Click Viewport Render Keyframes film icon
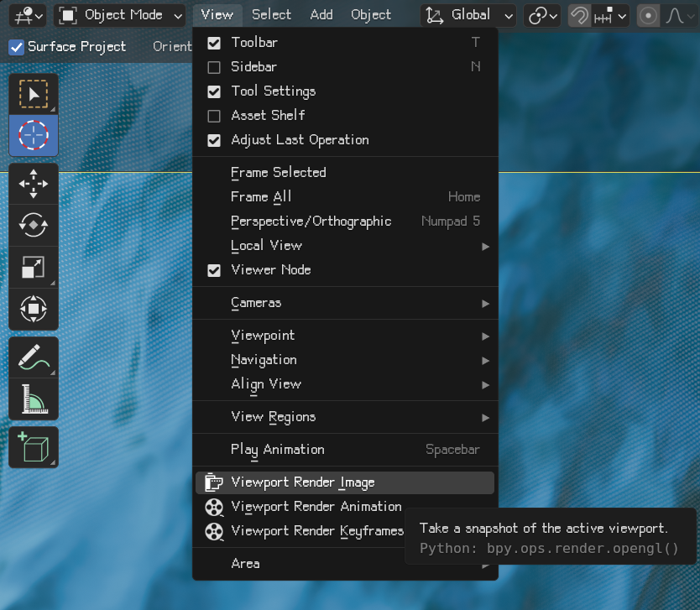Viewport: 700px width, 610px height. [214, 531]
